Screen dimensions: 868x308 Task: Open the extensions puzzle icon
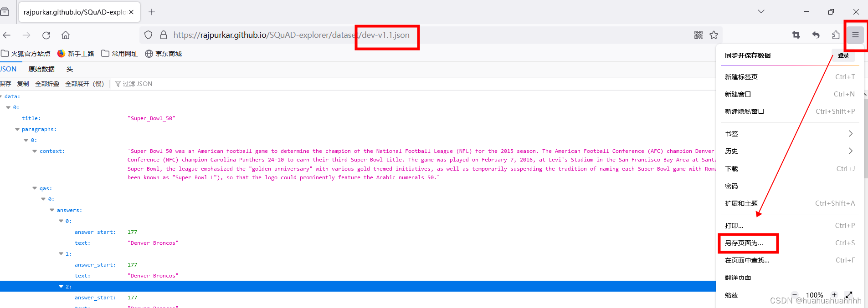[x=836, y=35]
